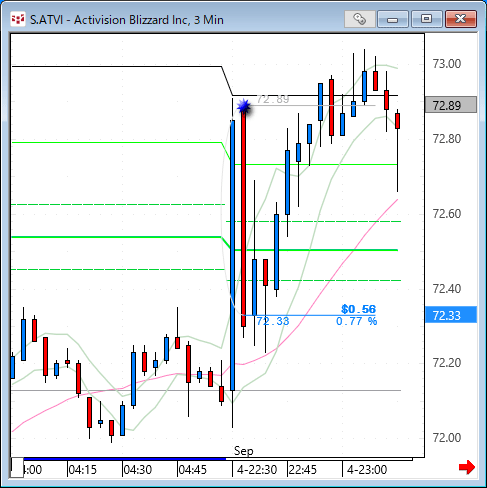Click the 22:45 time axis label
487x488 pixels.
pyautogui.click(x=302, y=470)
